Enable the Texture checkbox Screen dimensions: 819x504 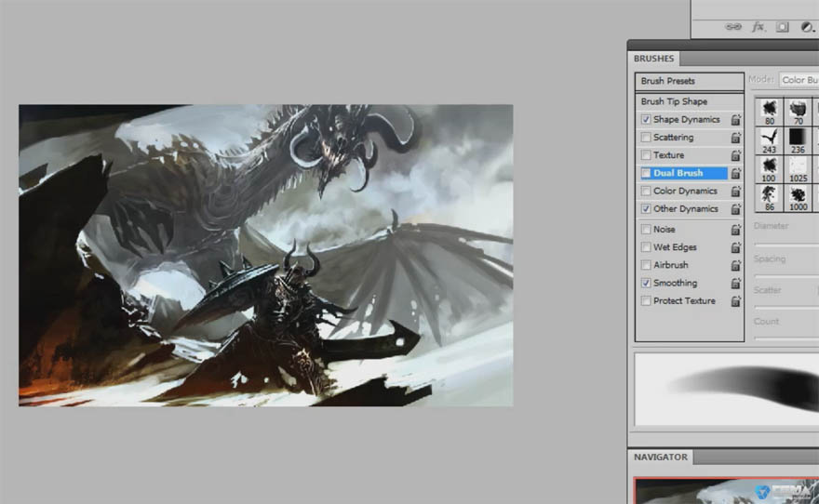tap(646, 155)
